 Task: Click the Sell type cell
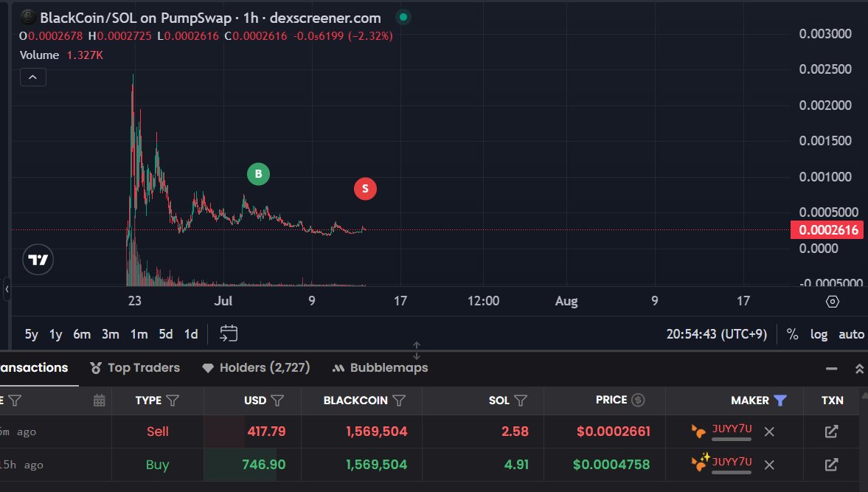tap(157, 432)
